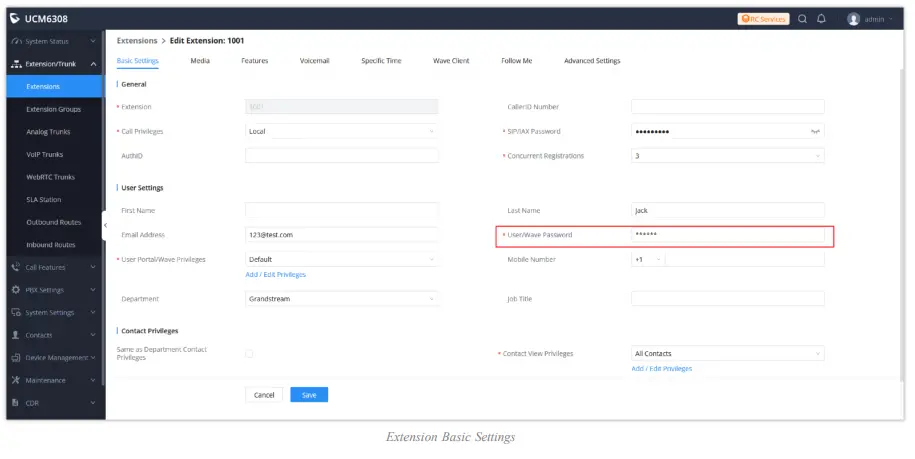This screenshot has width=915, height=459.
Task: Expand the Department dropdown
Action: pos(341,298)
